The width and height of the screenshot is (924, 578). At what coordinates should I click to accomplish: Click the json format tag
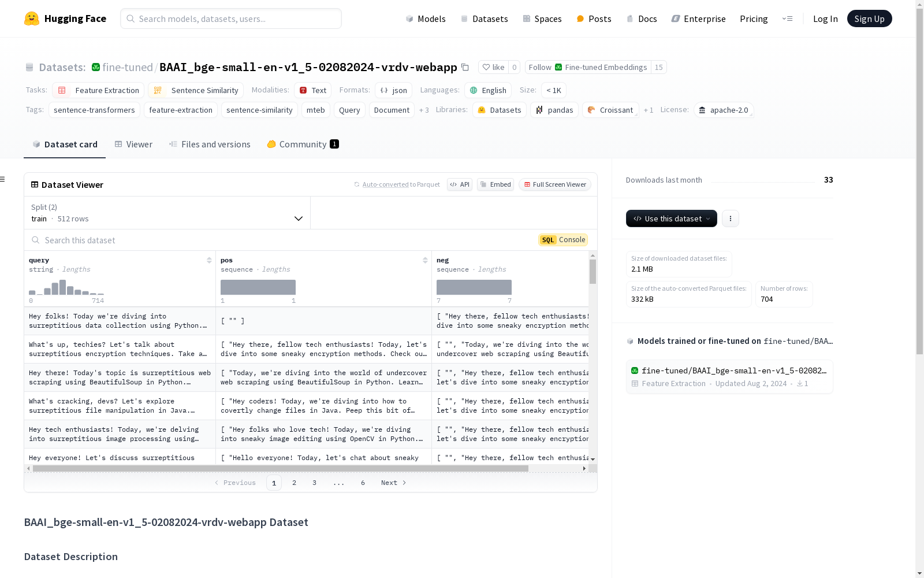click(394, 90)
